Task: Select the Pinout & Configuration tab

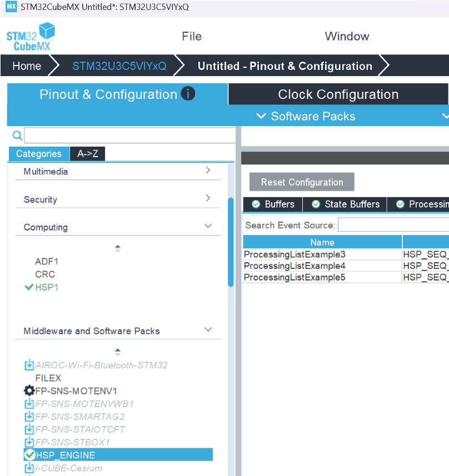Action: [117, 94]
